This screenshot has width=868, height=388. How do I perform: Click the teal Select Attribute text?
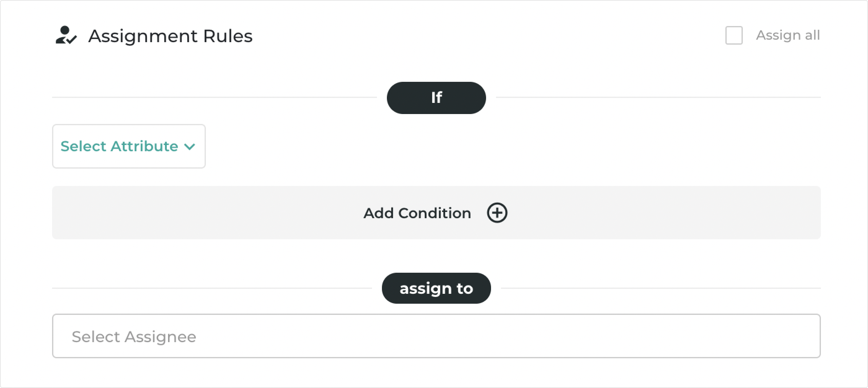pos(119,146)
